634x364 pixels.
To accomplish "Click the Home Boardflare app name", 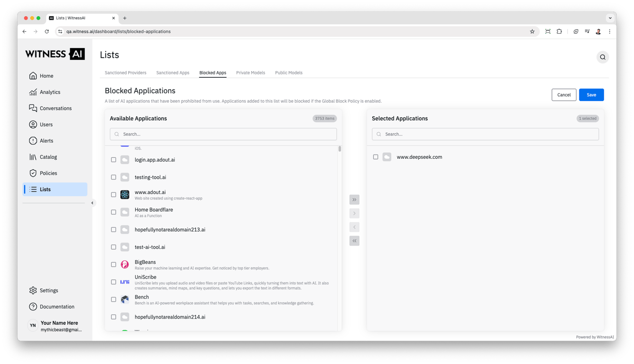I will [x=154, y=209].
